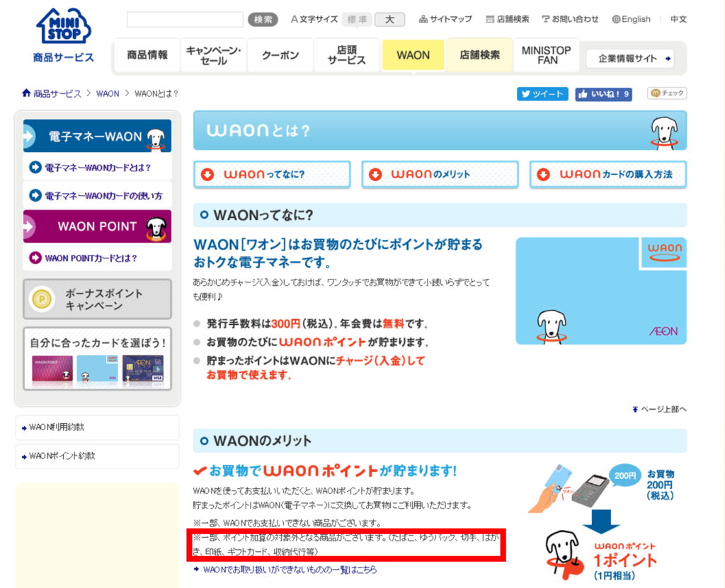Screen dimensions: 725x588
Task: Open the MINISTOP FAN tab
Action: 546,55
